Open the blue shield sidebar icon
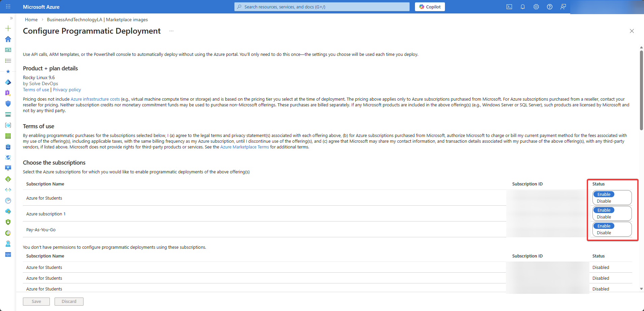The image size is (644, 311). coord(8,104)
